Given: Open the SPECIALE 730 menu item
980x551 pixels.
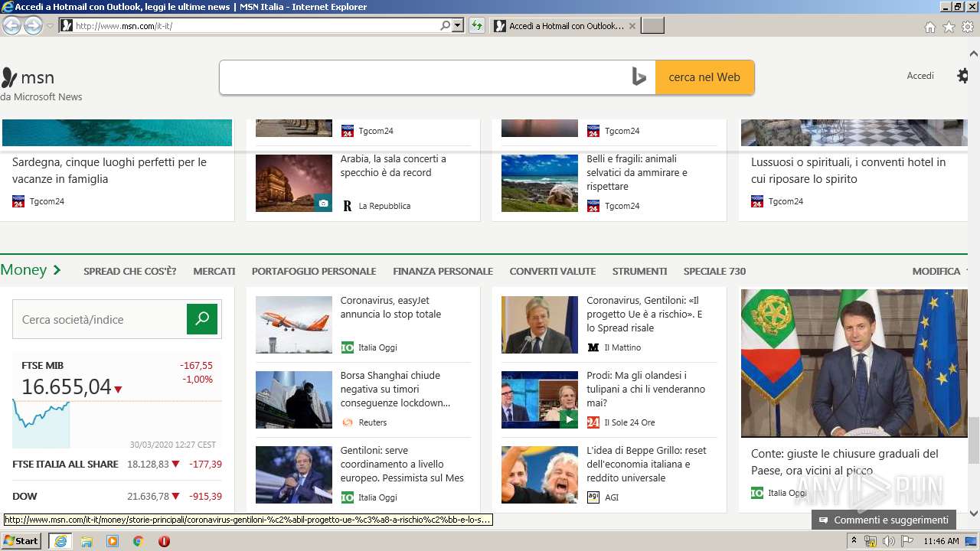Looking at the screenshot, I should (714, 271).
